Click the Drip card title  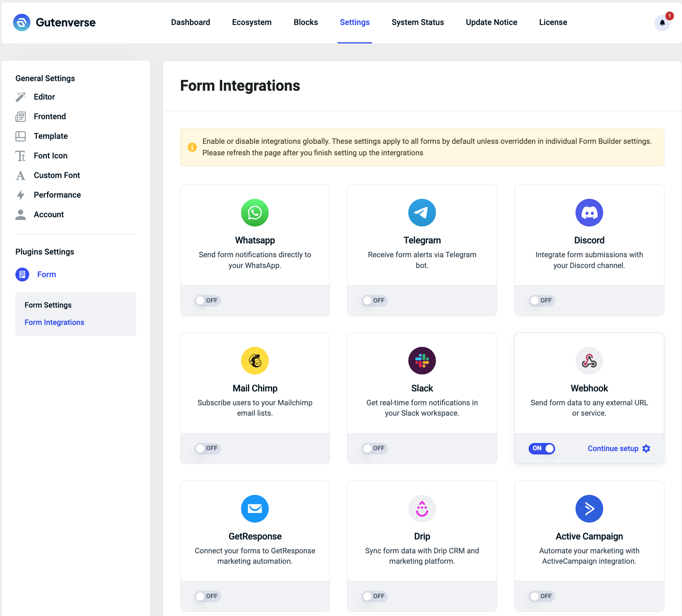tap(422, 536)
